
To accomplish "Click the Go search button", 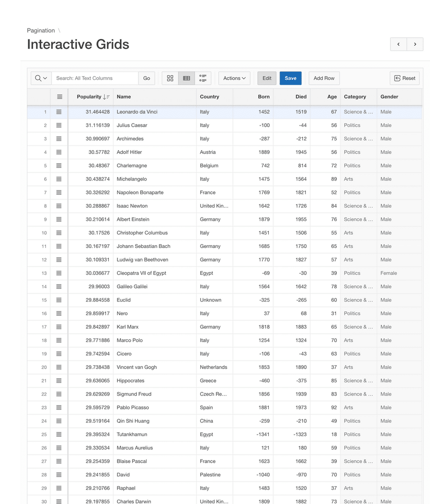I will click(146, 78).
